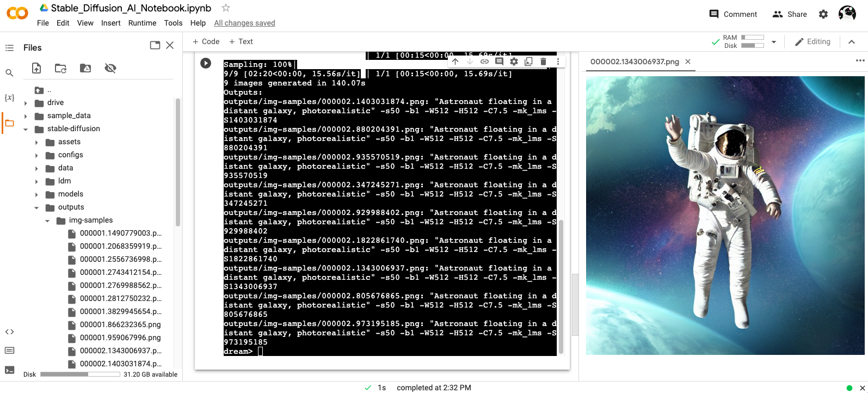This screenshot has width=868, height=393.
Task: Move cell up arrow
Action: (x=455, y=62)
